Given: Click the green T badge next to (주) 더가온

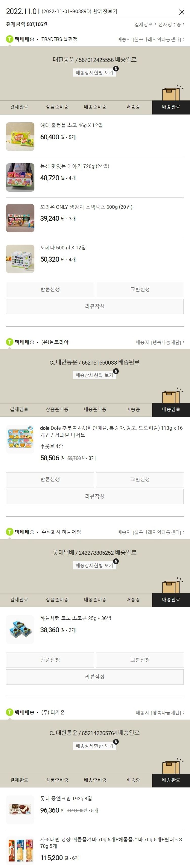Looking at the screenshot, I should click(x=9, y=712).
